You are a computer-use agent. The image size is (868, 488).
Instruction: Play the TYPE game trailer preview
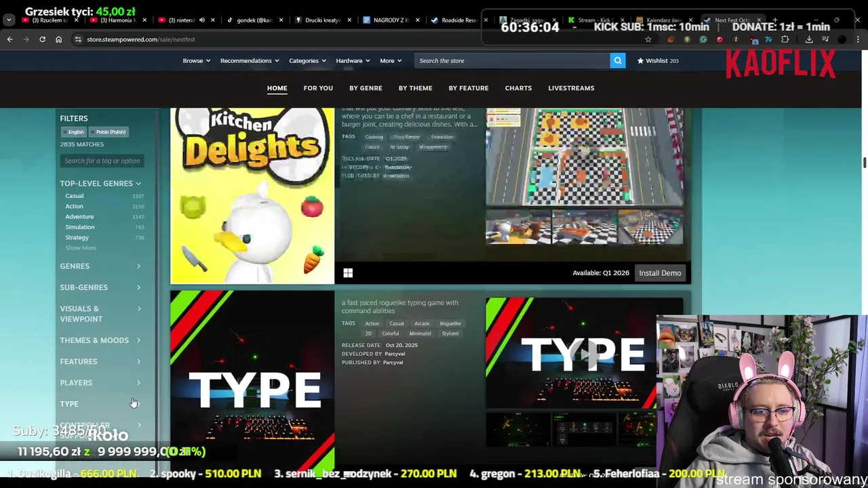pyautogui.click(x=583, y=352)
